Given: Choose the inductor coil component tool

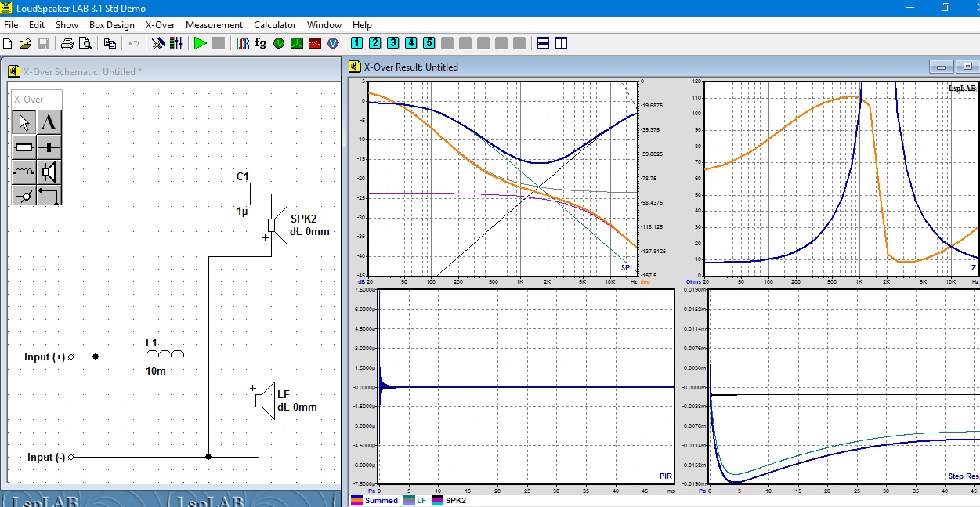Looking at the screenshot, I should click(24, 171).
